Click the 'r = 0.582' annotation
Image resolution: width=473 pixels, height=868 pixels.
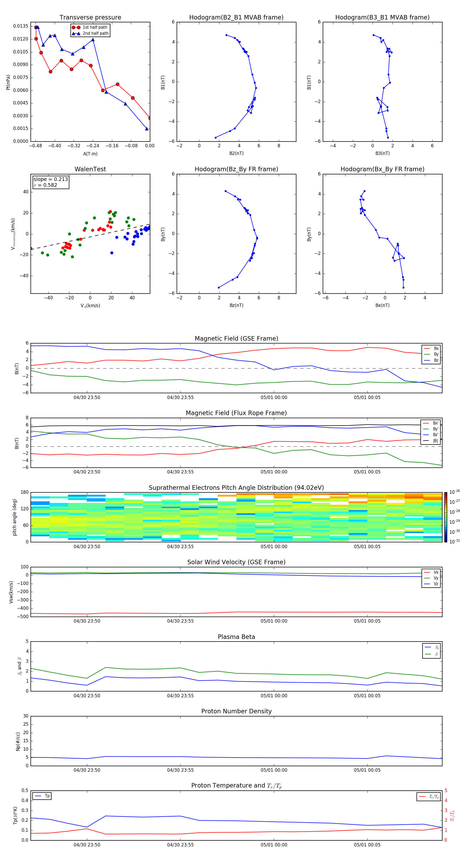tap(45, 185)
